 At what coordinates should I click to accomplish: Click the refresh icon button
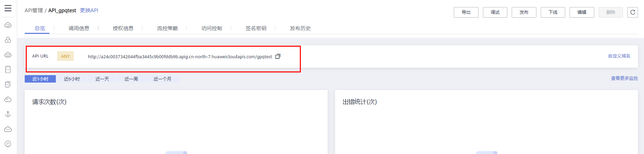(632, 12)
